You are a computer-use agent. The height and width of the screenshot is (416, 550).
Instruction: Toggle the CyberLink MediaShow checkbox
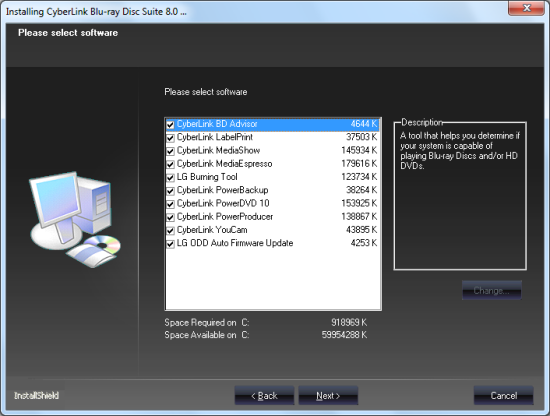[170, 151]
